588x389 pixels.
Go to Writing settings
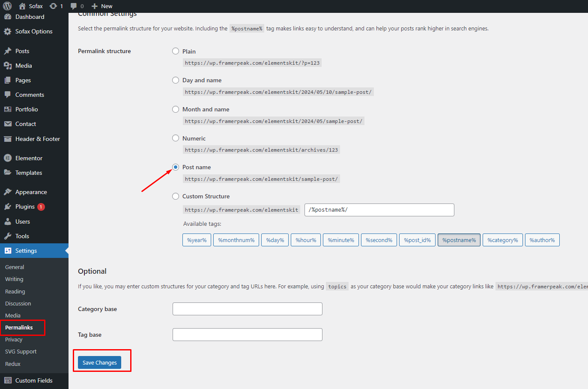tap(14, 279)
